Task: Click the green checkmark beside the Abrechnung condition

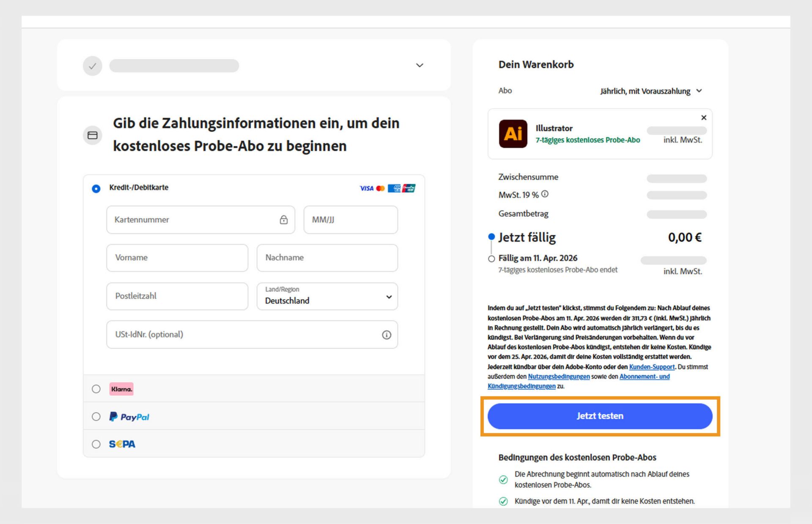Action: (x=503, y=480)
